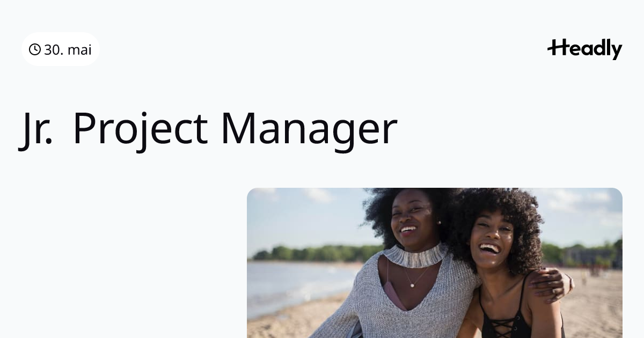The height and width of the screenshot is (338, 644).
Task: Click the white rounded date badge
Action: coord(61,49)
